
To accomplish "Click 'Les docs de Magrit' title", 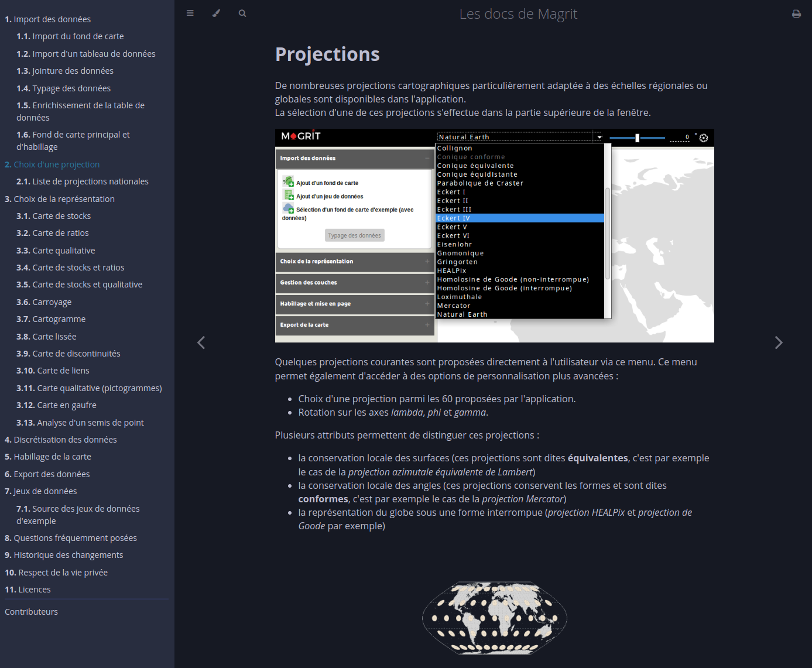I will pos(518,13).
